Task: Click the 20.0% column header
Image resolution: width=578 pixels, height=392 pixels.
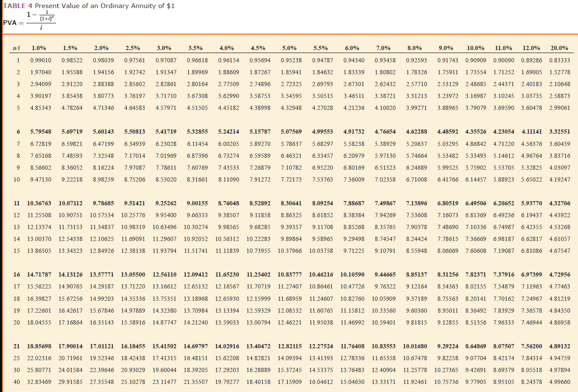Action: tap(559, 48)
